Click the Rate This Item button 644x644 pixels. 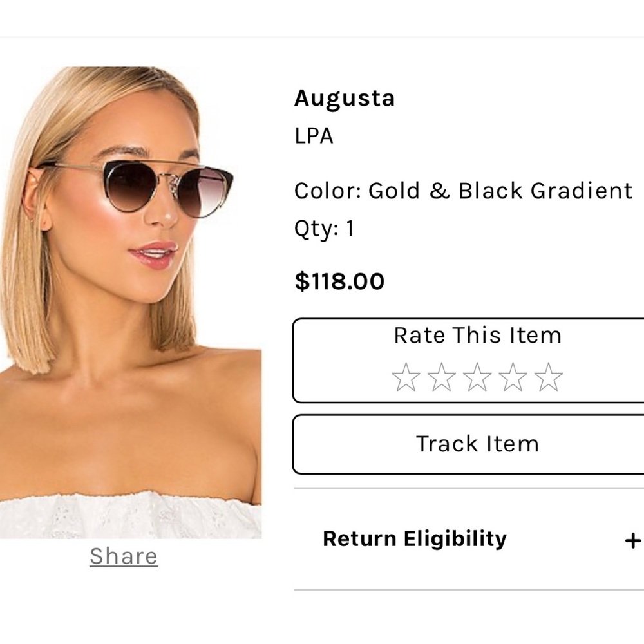point(478,336)
